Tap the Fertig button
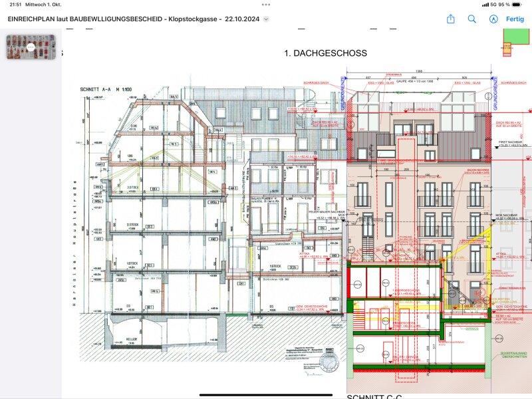532x399 pixels. click(x=515, y=19)
